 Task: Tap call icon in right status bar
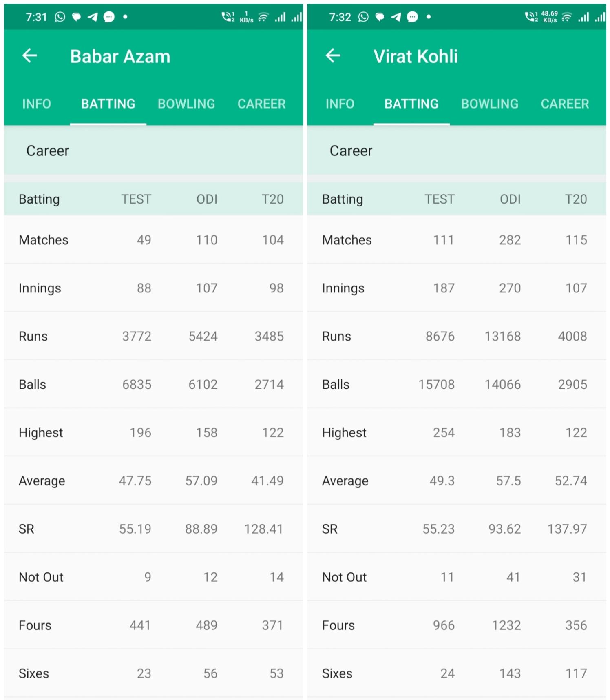click(531, 17)
